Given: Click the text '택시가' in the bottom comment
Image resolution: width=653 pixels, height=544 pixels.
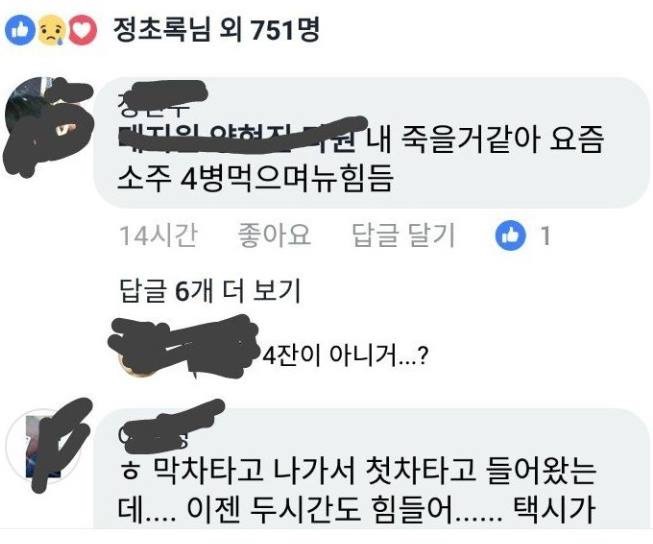Looking at the screenshot, I should point(554,510).
